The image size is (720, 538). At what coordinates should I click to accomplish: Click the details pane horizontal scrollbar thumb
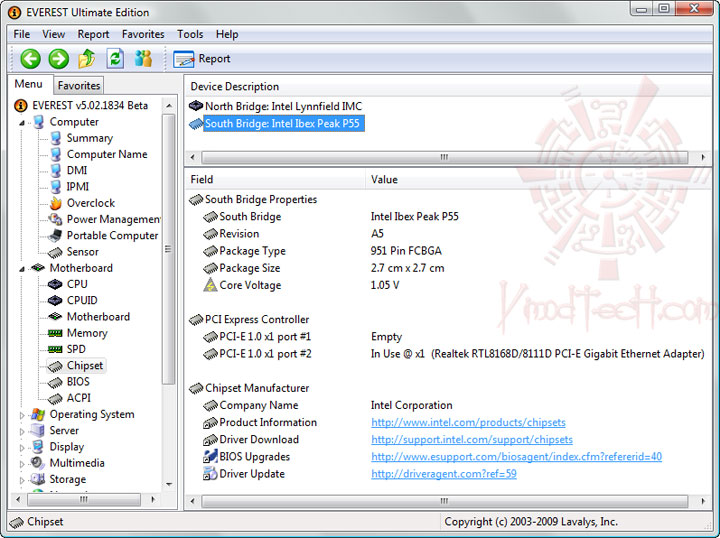click(x=444, y=501)
